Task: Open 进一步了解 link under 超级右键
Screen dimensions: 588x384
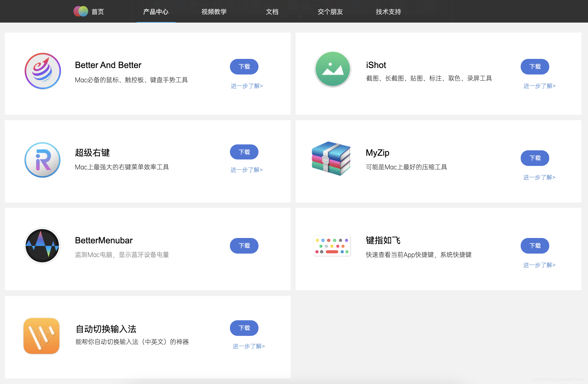Action: coord(246,170)
